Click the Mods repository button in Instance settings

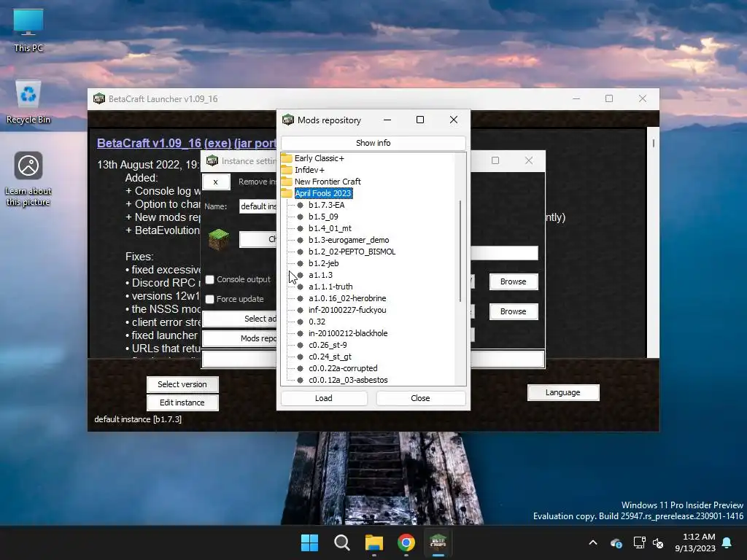coord(239,338)
